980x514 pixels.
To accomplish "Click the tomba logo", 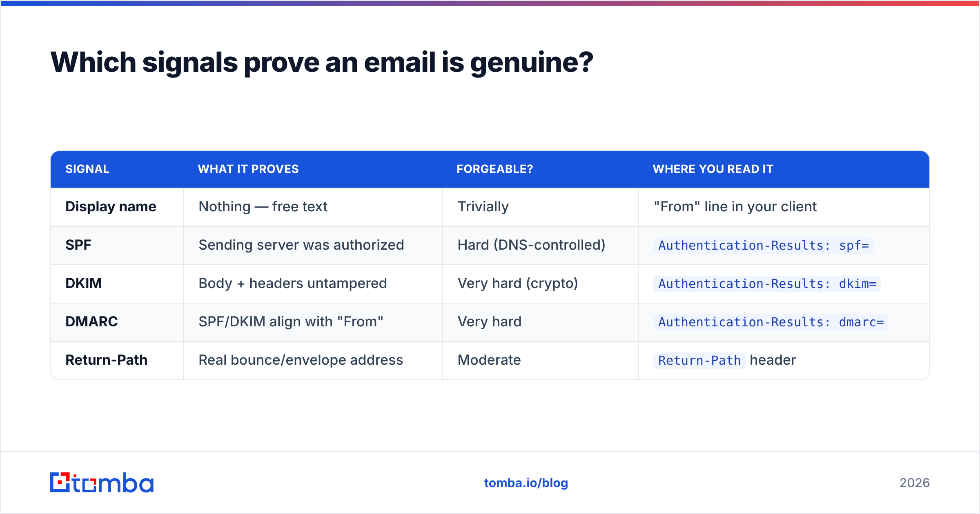I will 102,483.
